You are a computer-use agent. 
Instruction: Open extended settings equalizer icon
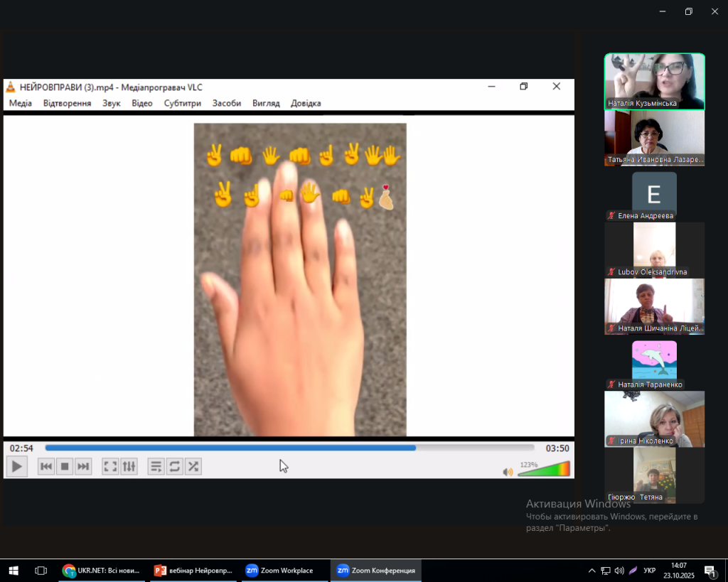tap(129, 466)
